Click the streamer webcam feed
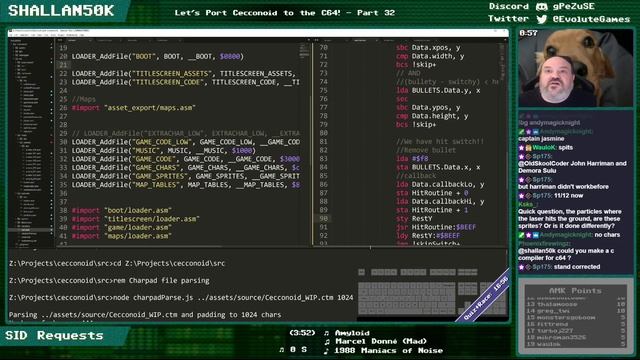 pos(576,68)
